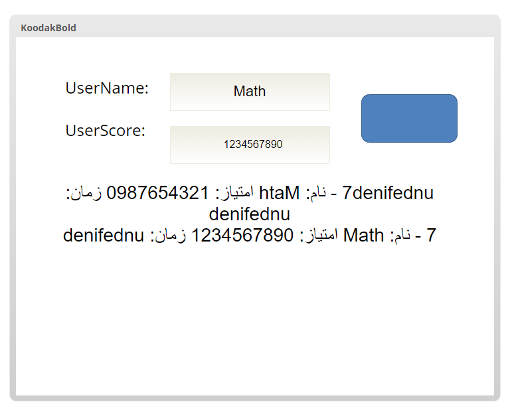Click the UserScore field showing 1234567890
514x420 pixels.
[250, 145]
